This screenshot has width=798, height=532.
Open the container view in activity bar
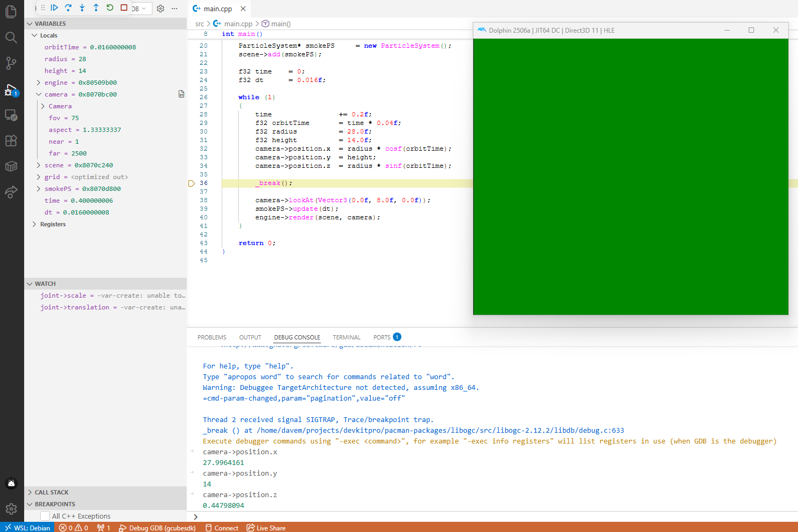pyautogui.click(x=11, y=166)
